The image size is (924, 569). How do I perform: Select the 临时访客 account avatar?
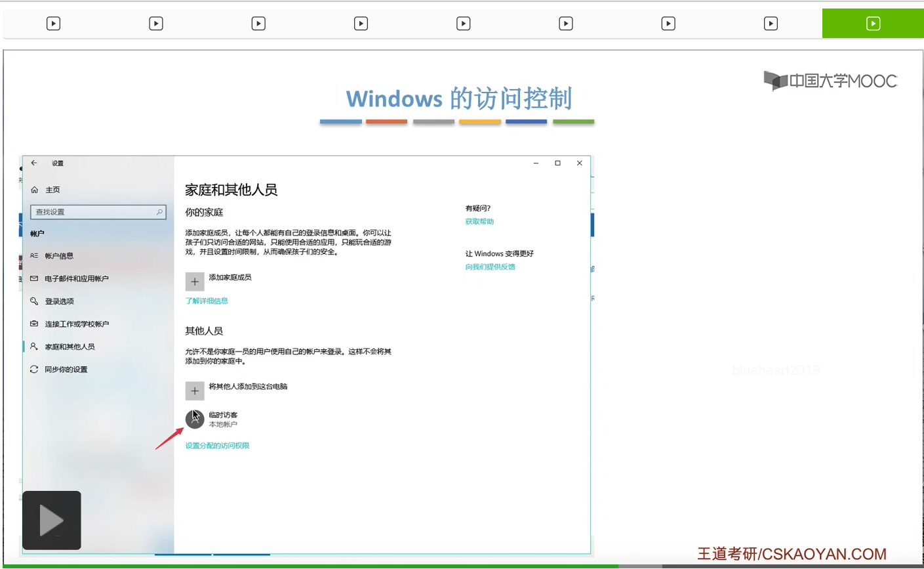(x=195, y=419)
